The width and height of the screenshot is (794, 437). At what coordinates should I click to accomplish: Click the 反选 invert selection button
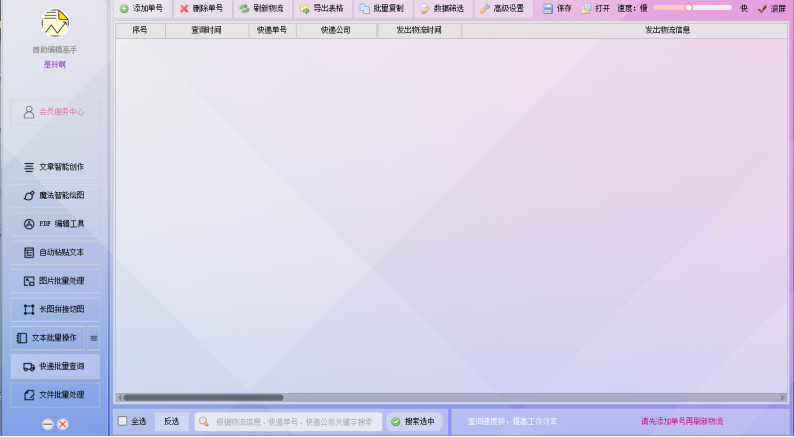click(171, 421)
